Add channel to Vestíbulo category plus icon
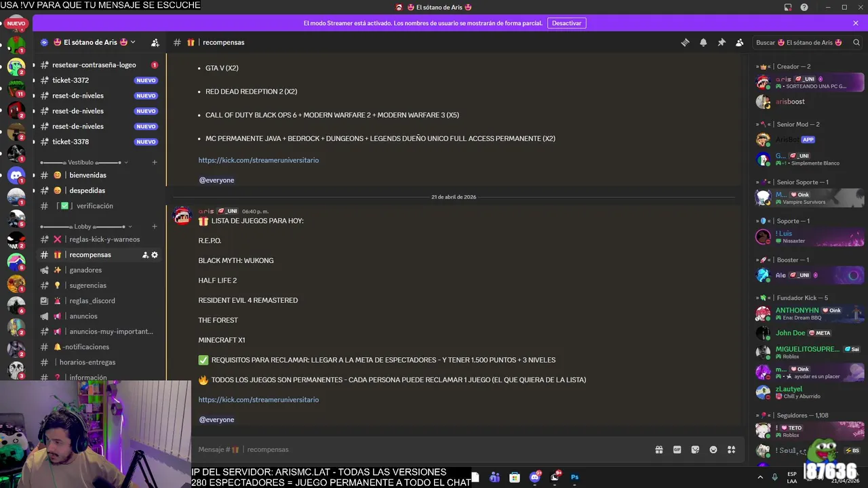Viewport: 868px width, 488px height. coord(155,163)
